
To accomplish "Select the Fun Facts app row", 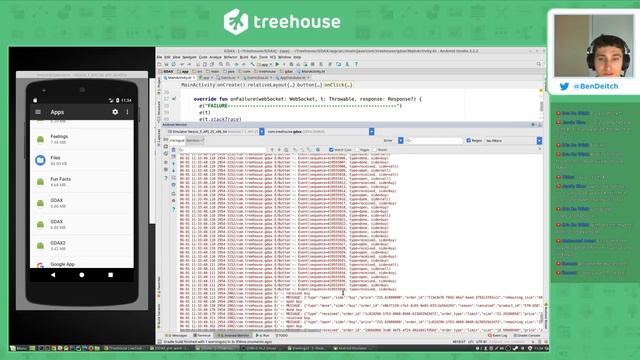I will tap(82, 182).
